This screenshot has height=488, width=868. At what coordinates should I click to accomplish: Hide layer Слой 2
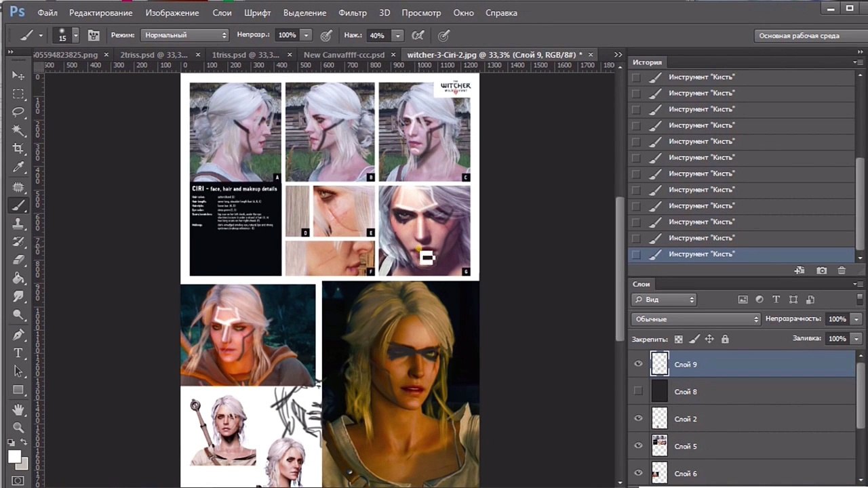(638, 419)
